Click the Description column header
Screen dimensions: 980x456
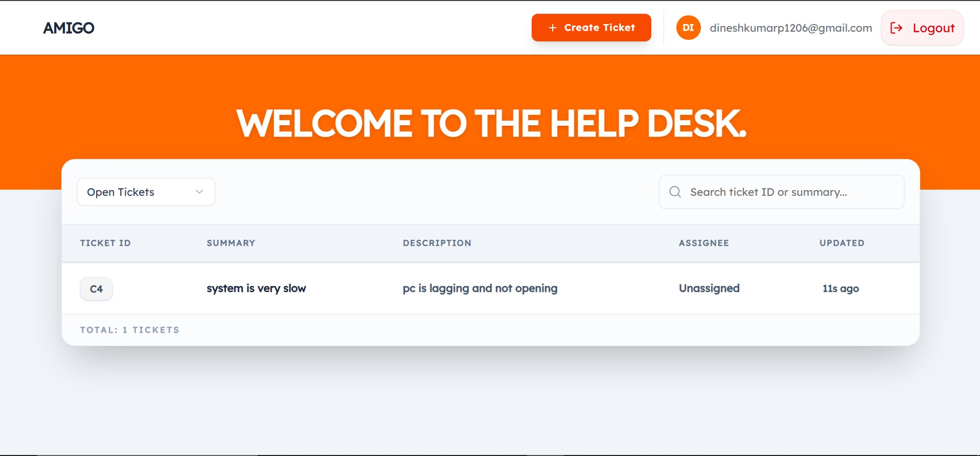[x=437, y=243]
